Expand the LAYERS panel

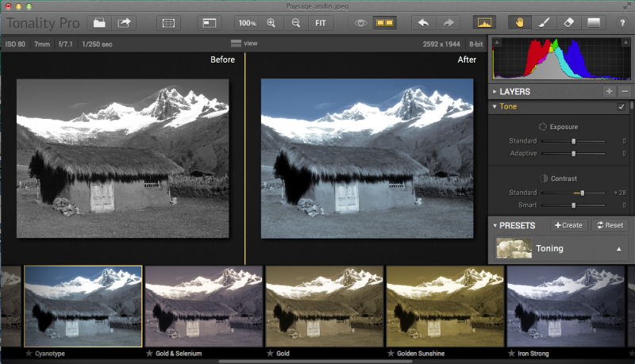pyautogui.click(x=495, y=92)
